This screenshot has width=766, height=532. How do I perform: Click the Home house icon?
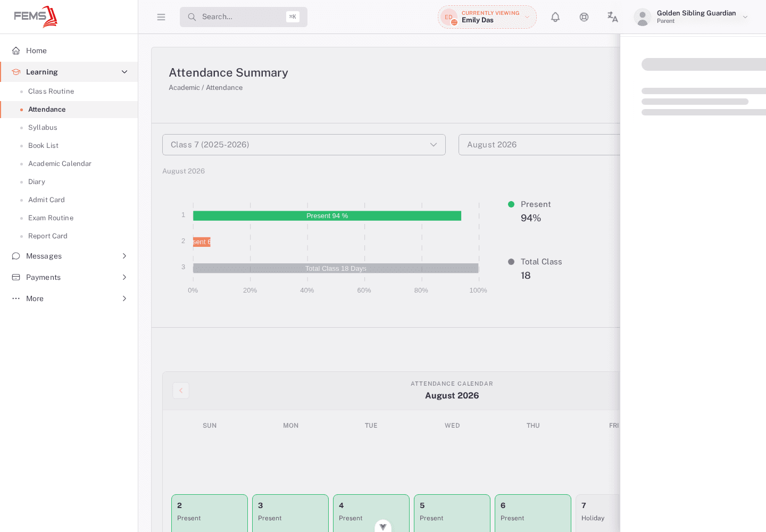(x=16, y=51)
